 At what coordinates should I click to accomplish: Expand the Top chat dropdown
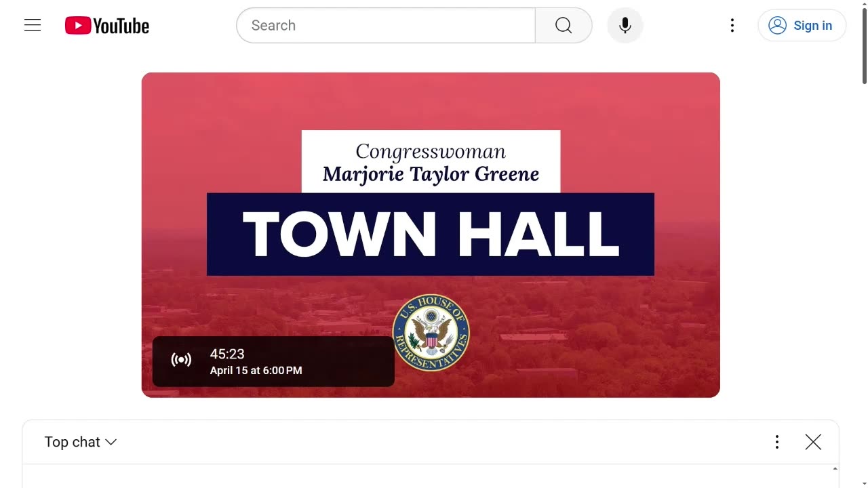pyautogui.click(x=81, y=442)
